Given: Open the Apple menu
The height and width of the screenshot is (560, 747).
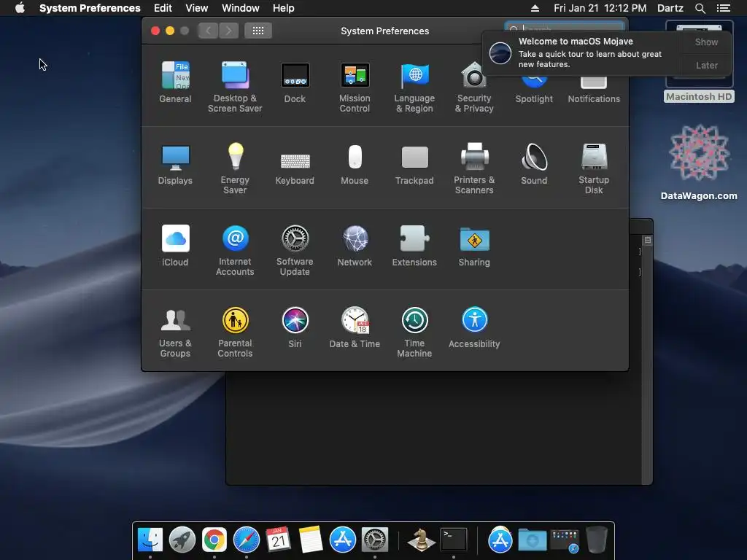Looking at the screenshot, I should click(20, 8).
